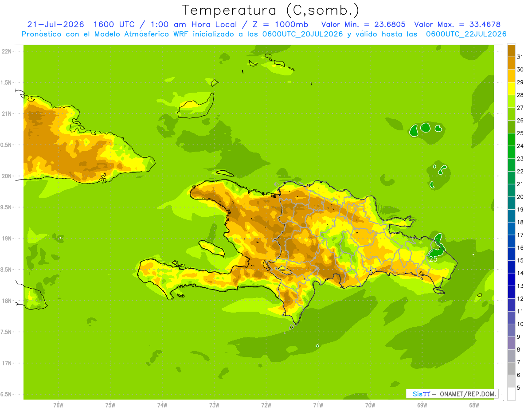Pick the swatch between 26 and 27 on the scale

coord(511,114)
